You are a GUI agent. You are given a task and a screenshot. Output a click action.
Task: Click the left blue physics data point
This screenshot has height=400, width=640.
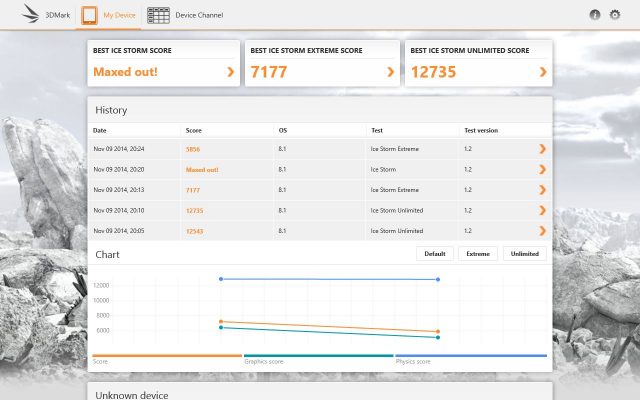pyautogui.click(x=221, y=279)
